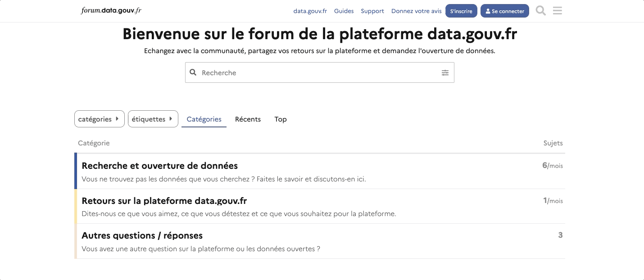Click the person icon on Se connecter button

[x=487, y=11]
